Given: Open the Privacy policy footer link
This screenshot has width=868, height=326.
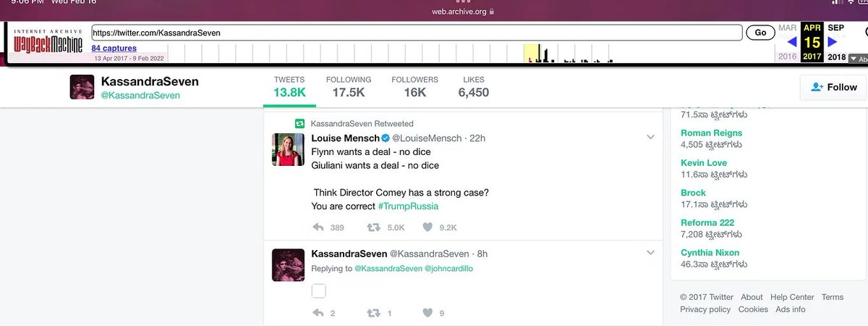Looking at the screenshot, I should tap(705, 309).
